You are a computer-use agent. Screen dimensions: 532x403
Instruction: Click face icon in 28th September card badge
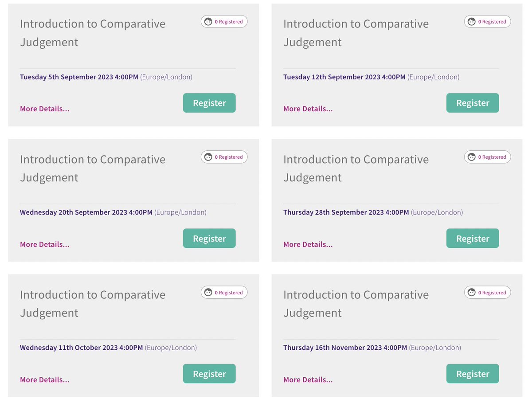471,157
